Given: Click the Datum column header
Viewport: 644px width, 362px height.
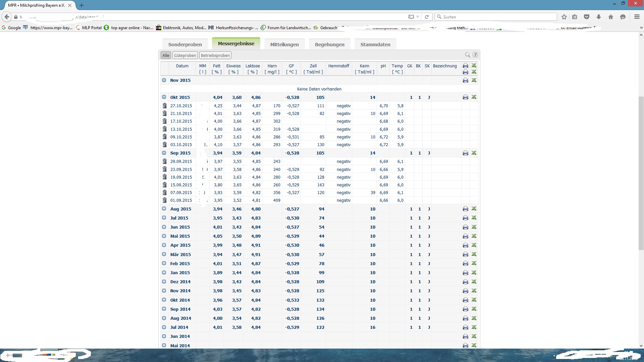Looking at the screenshot, I should pos(182,66).
